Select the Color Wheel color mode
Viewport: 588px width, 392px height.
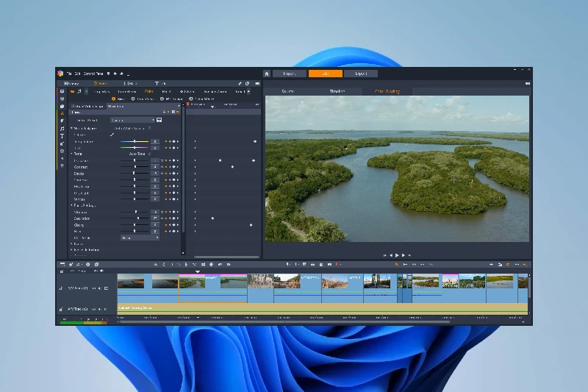pos(201,99)
